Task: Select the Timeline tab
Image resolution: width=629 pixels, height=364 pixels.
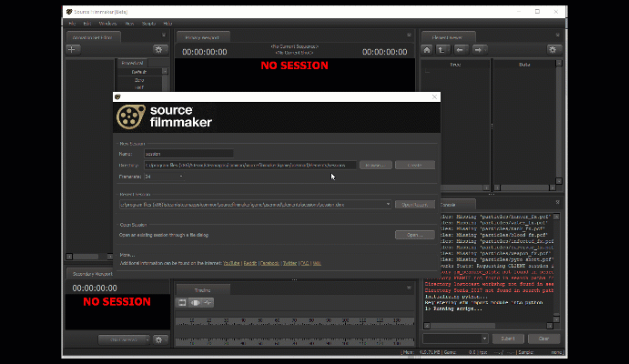Action: pos(203,290)
